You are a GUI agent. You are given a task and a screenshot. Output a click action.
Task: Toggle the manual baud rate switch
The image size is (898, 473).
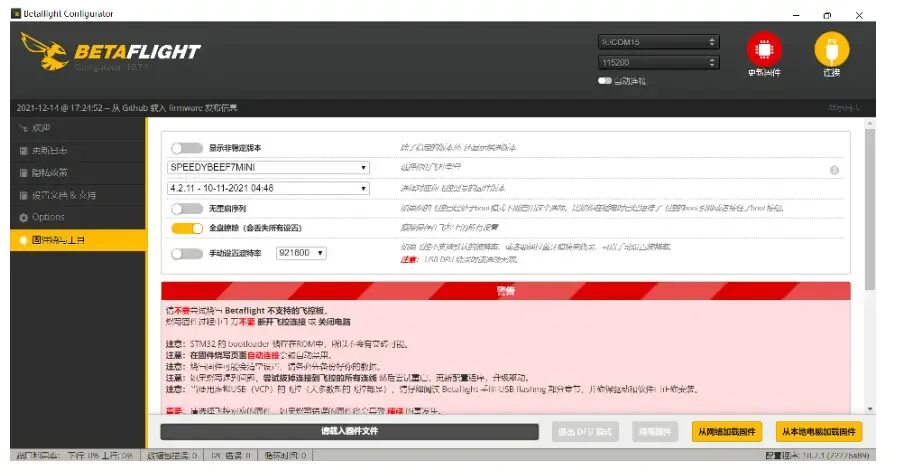[x=187, y=253]
